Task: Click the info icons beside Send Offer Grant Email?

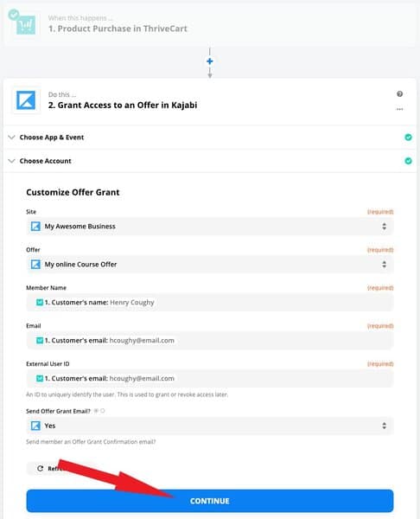Action: coord(99,411)
